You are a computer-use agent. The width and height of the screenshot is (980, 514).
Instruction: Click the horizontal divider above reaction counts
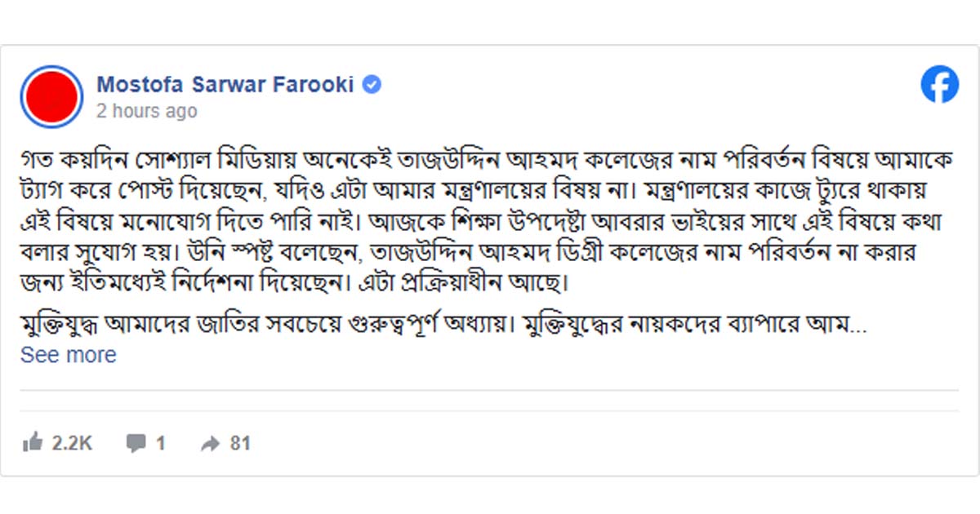pyautogui.click(x=489, y=391)
